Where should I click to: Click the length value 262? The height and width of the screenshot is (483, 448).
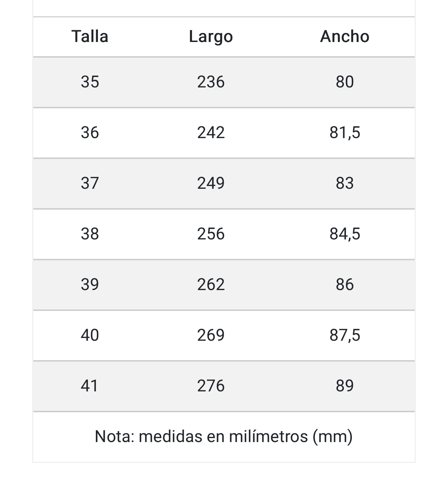coord(211,285)
